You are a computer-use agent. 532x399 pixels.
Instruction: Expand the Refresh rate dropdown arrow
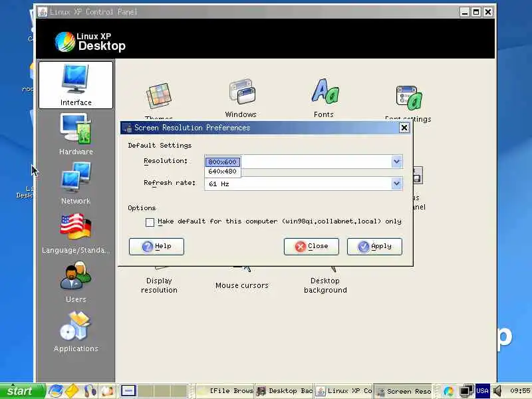396,184
